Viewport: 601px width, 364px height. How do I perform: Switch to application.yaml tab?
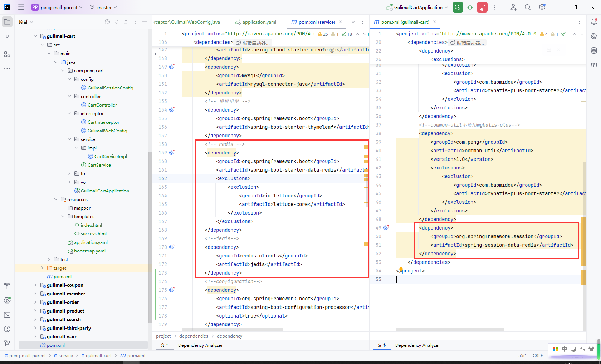point(256,22)
